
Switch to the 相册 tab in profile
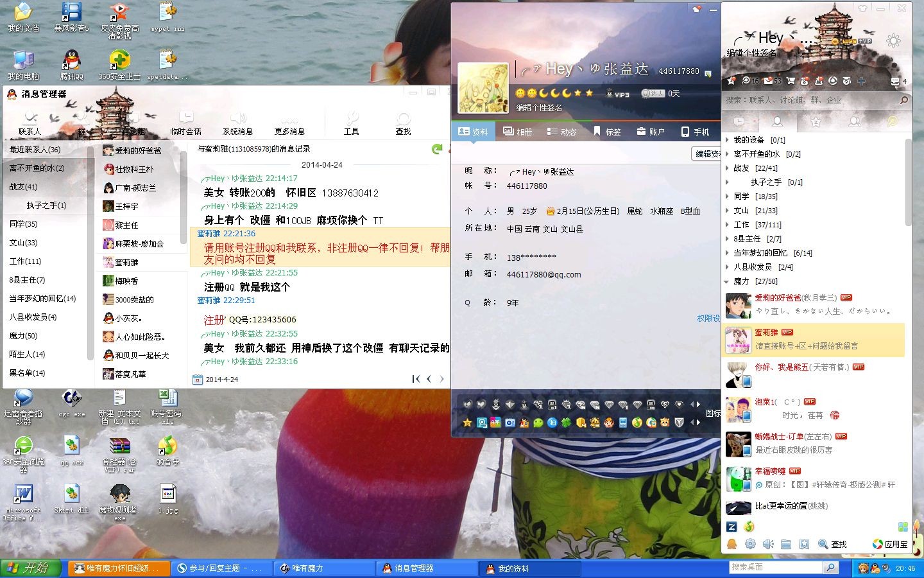(518, 132)
